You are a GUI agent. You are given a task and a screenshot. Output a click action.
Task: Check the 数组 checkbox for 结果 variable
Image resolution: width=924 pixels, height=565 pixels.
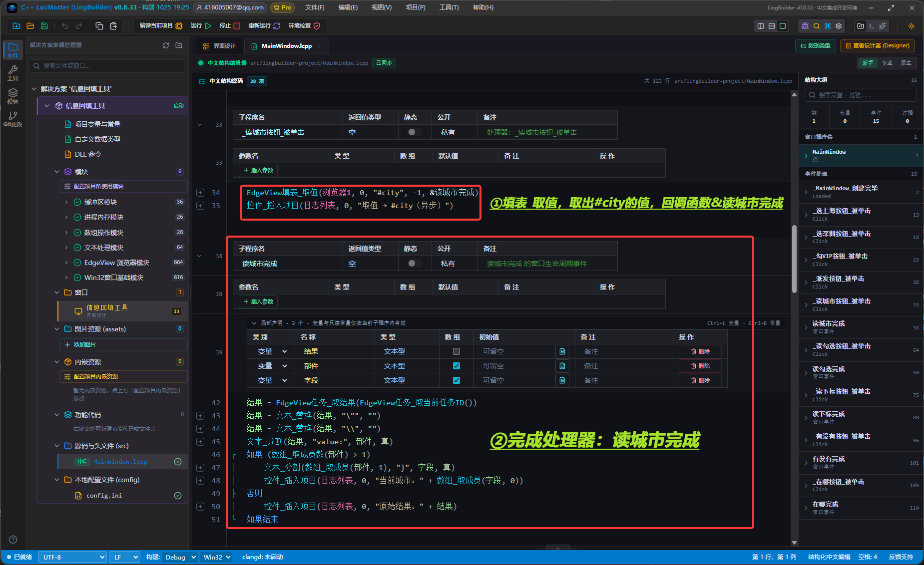click(456, 351)
